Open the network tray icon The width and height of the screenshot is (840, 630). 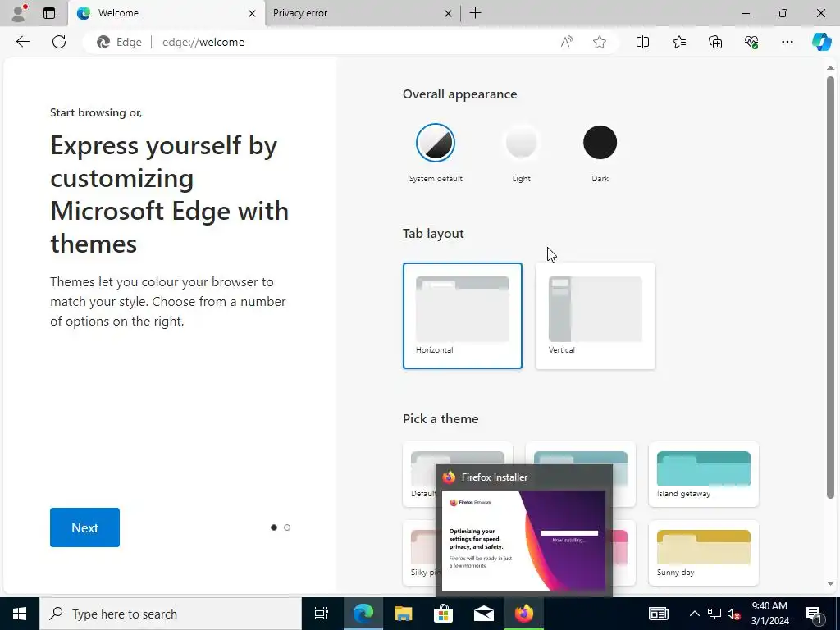pos(714,614)
